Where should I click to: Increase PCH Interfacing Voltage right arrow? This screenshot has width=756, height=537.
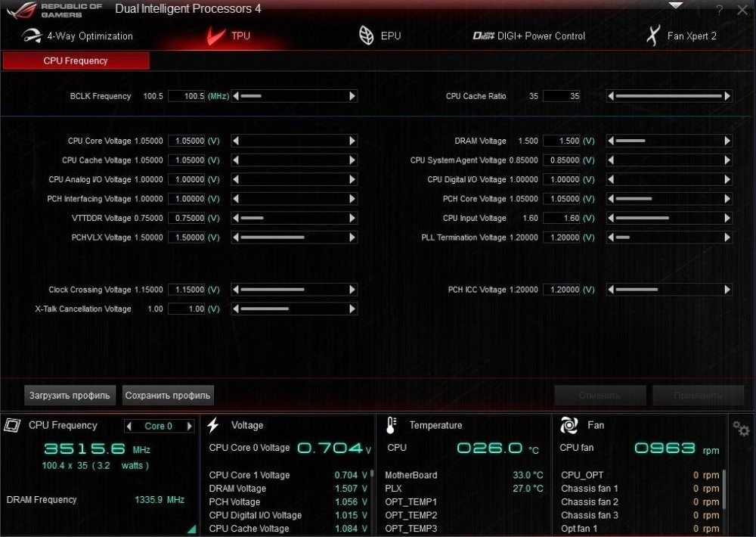point(352,199)
